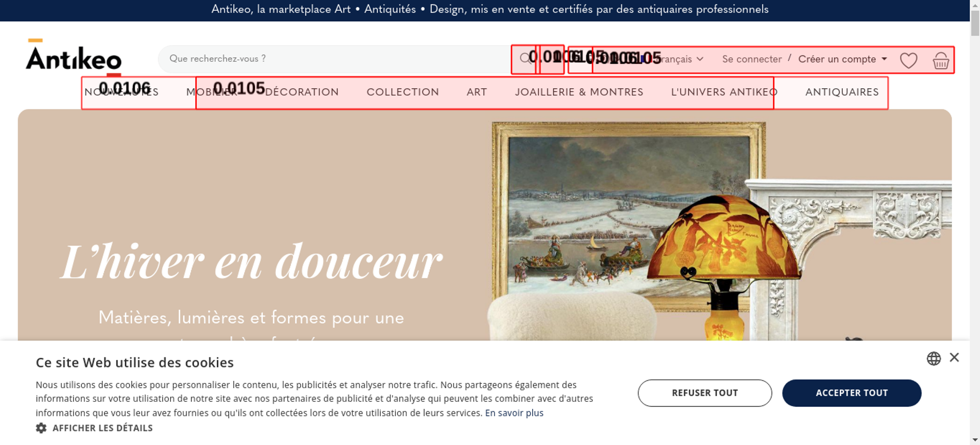Click the globe language icon in cookie banner
The height and width of the screenshot is (445, 980).
[x=933, y=358]
